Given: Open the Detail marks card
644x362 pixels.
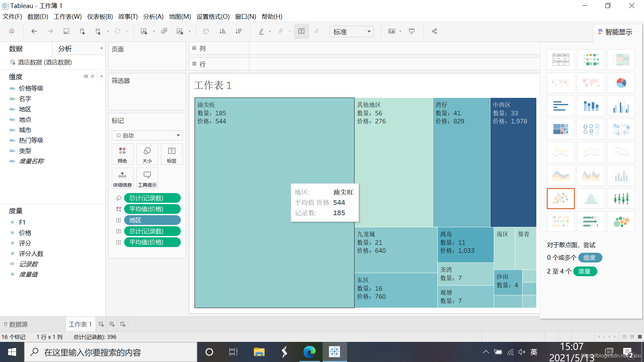Looking at the screenshot, I should tap(122, 178).
